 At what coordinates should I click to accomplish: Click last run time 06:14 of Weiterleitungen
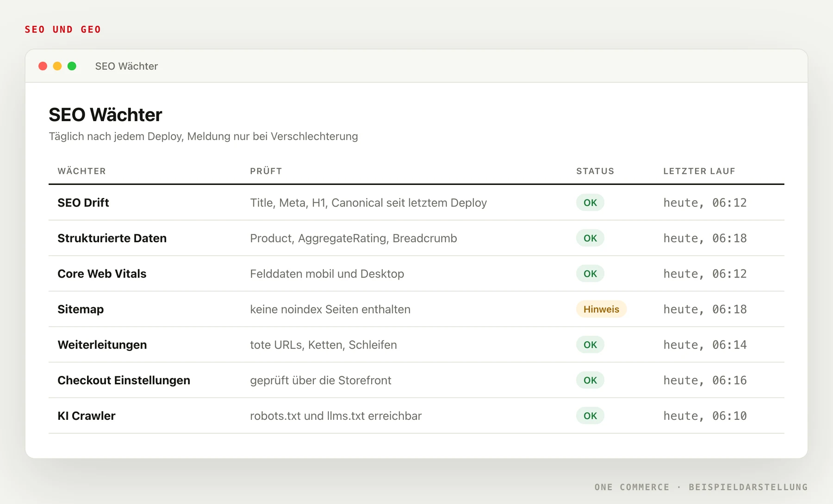(705, 345)
